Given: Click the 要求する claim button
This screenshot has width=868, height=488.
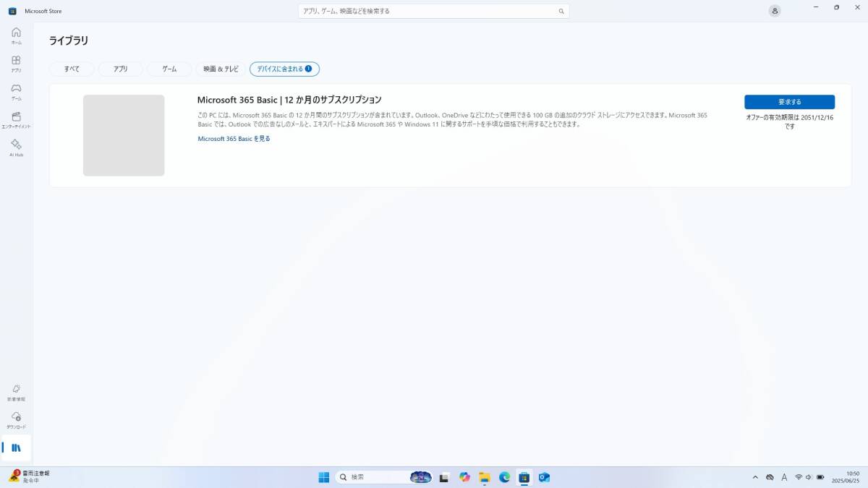Looking at the screenshot, I should (789, 102).
